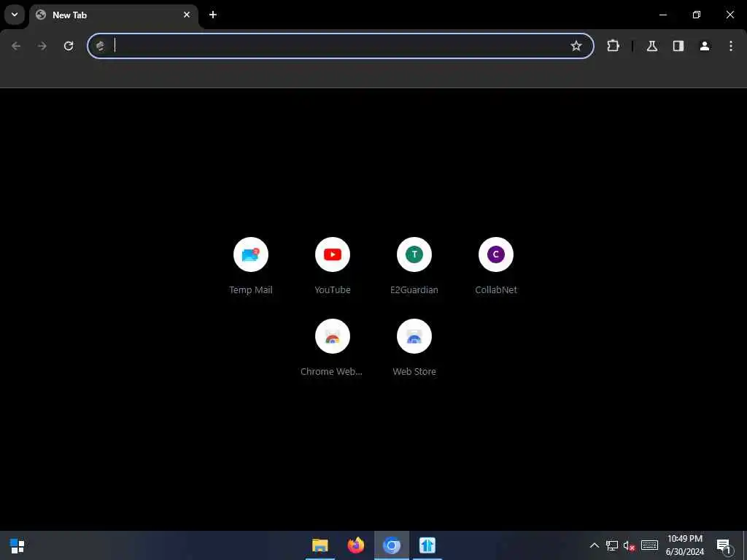The width and height of the screenshot is (747, 560).
Task: Click the Web Store label text
Action: tap(414, 371)
